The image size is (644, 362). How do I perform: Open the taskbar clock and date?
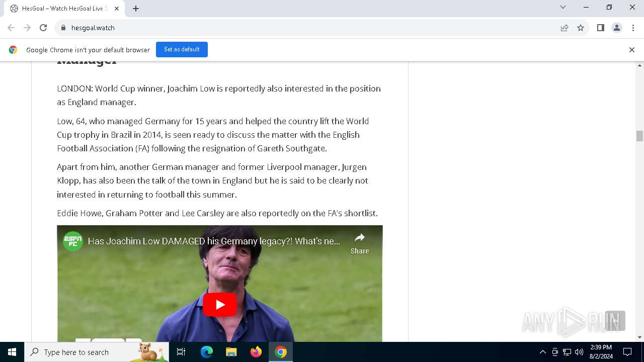(601, 352)
